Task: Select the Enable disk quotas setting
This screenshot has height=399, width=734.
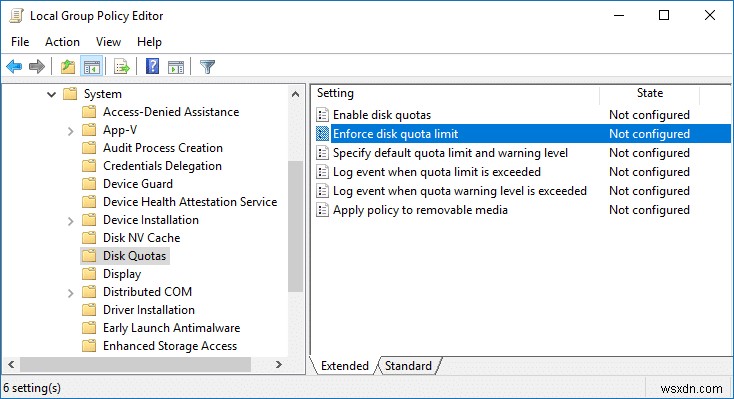Action: pos(382,115)
